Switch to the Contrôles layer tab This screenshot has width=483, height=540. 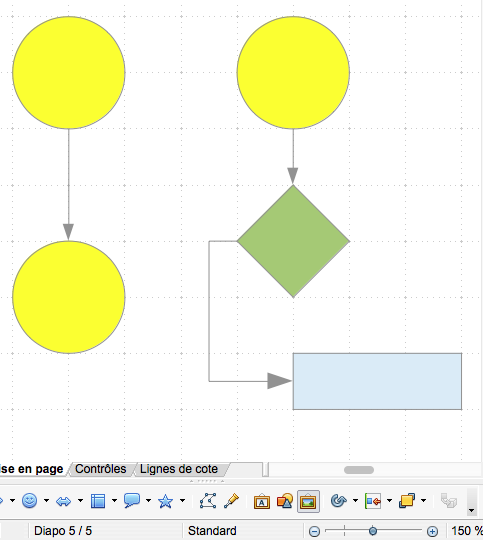(x=101, y=469)
